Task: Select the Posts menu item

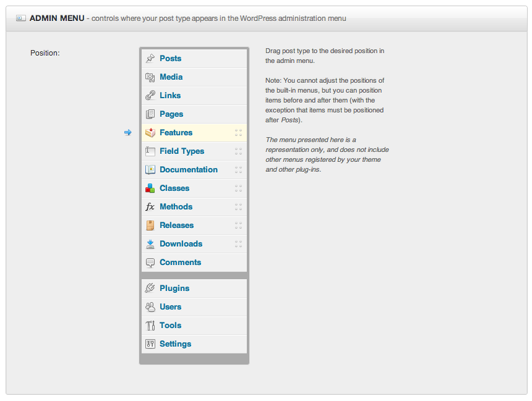Action: coord(194,58)
